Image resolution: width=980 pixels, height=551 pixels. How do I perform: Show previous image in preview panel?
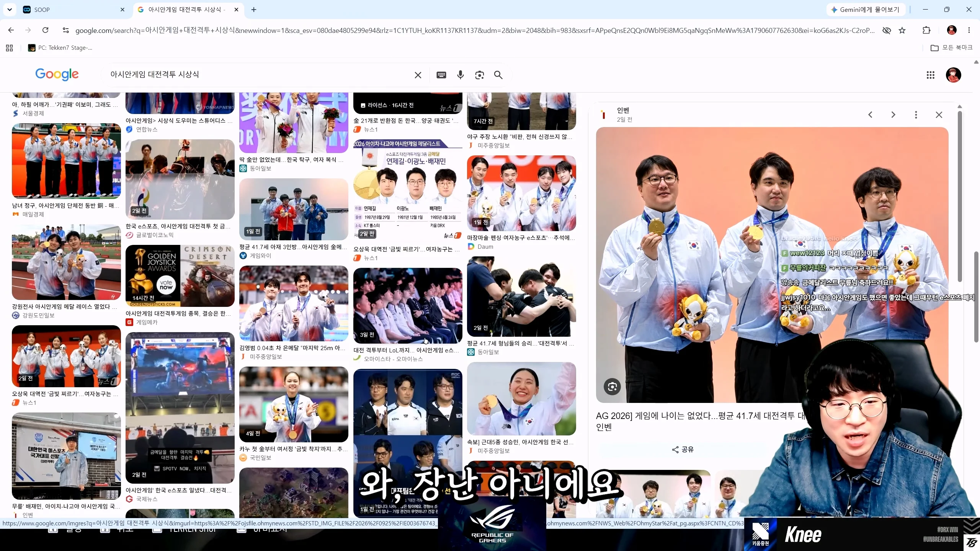[870, 115]
